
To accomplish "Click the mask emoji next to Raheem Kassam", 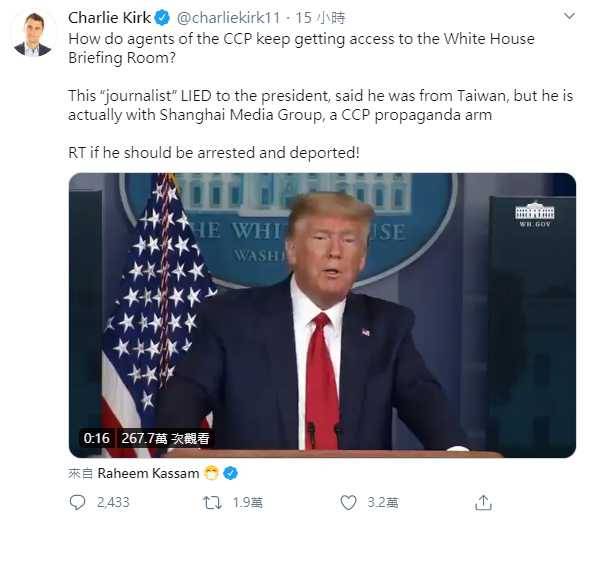I will click(211, 473).
